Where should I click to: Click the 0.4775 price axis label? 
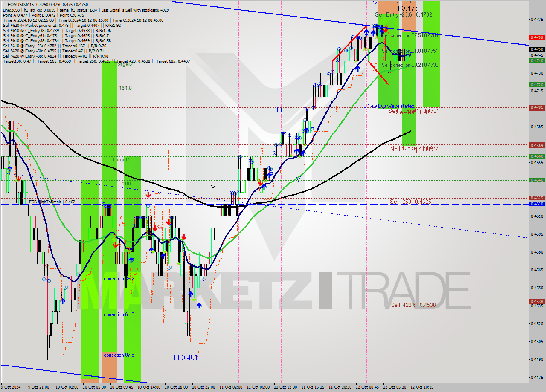(x=537, y=20)
